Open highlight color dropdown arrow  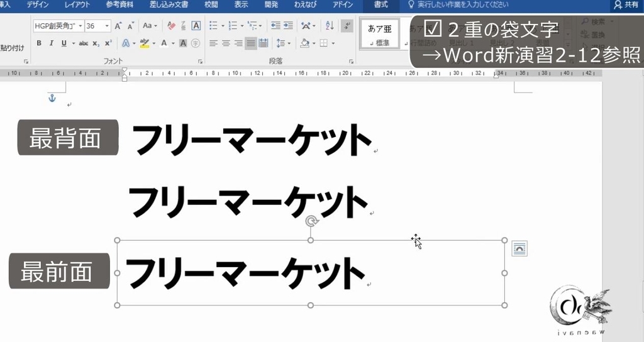point(154,43)
